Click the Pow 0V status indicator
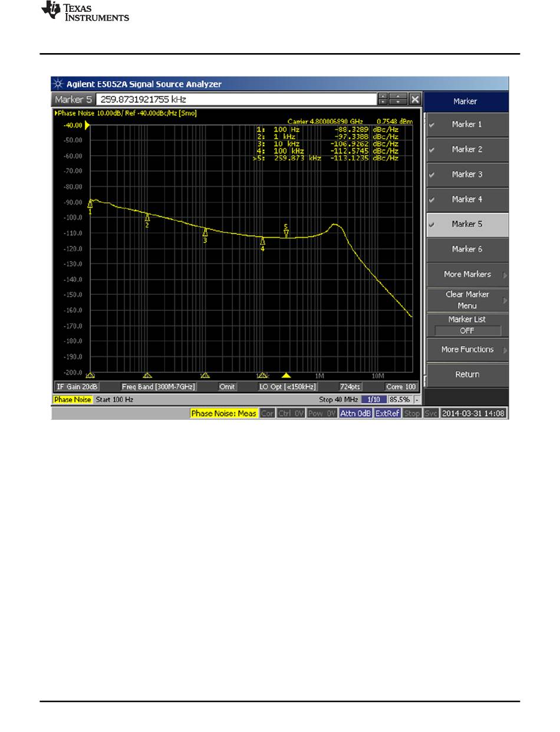The image size is (560, 732). click(322, 413)
